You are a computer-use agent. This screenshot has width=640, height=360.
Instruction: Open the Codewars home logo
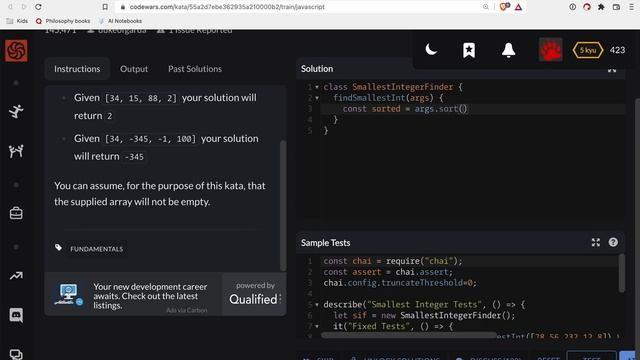tap(16, 51)
